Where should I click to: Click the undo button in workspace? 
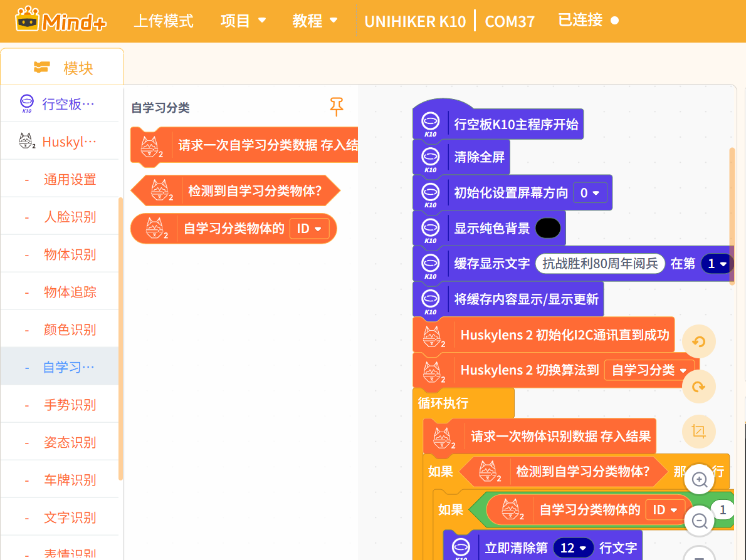pyautogui.click(x=698, y=341)
